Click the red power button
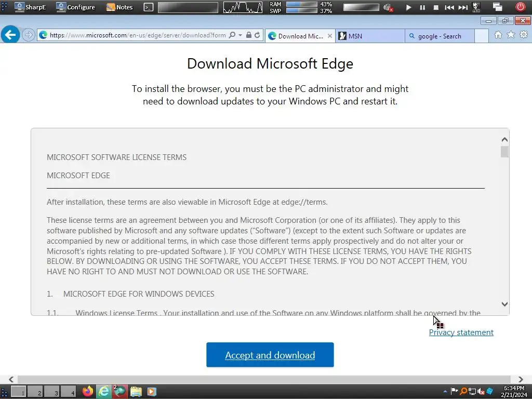 (x=520, y=7)
